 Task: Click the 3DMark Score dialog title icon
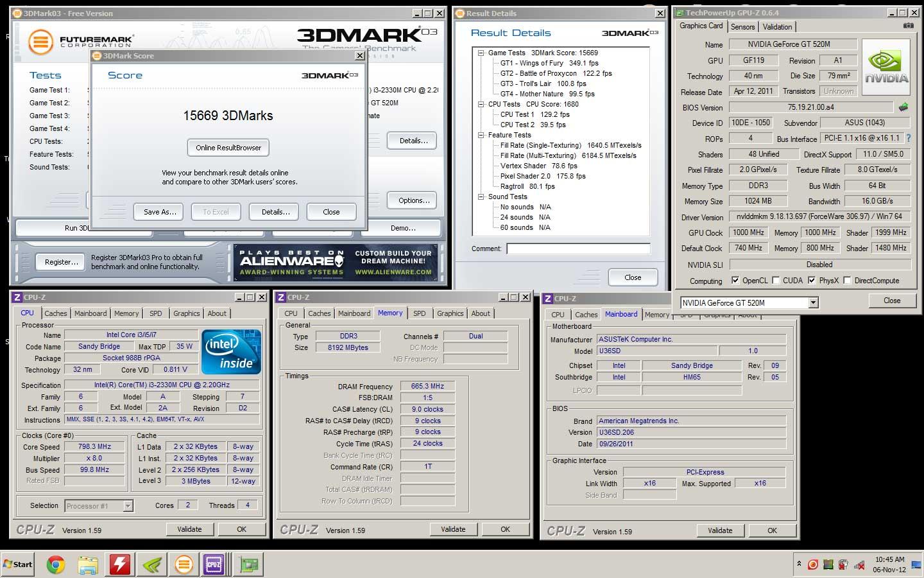click(x=98, y=56)
